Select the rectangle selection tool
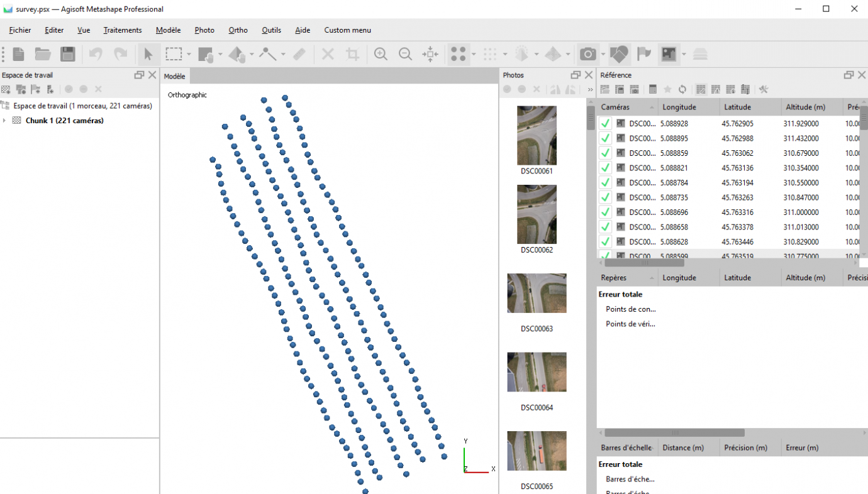Viewport: 868px width, 494px height. point(174,54)
